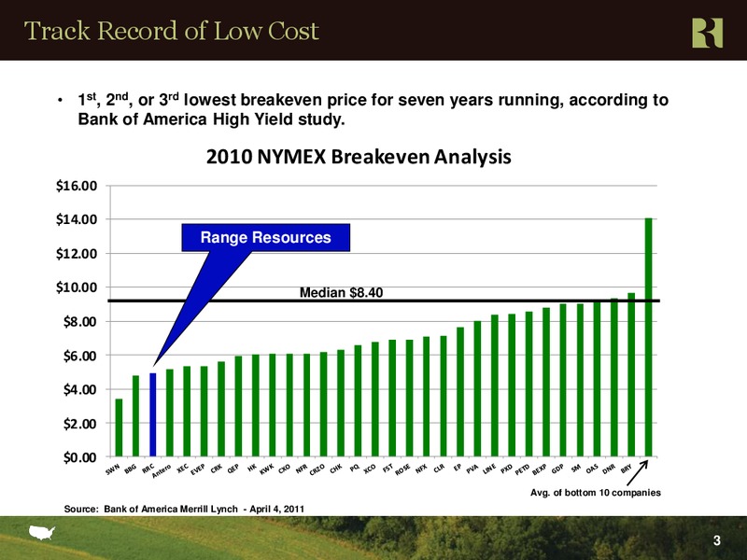Screen dimensions: 747x560
Task: Select the blue RRC bar in the chart
Action: coord(153,414)
